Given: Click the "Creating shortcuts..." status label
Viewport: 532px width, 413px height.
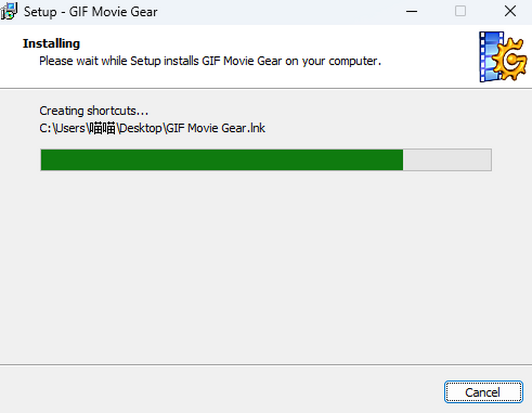Looking at the screenshot, I should (94, 110).
